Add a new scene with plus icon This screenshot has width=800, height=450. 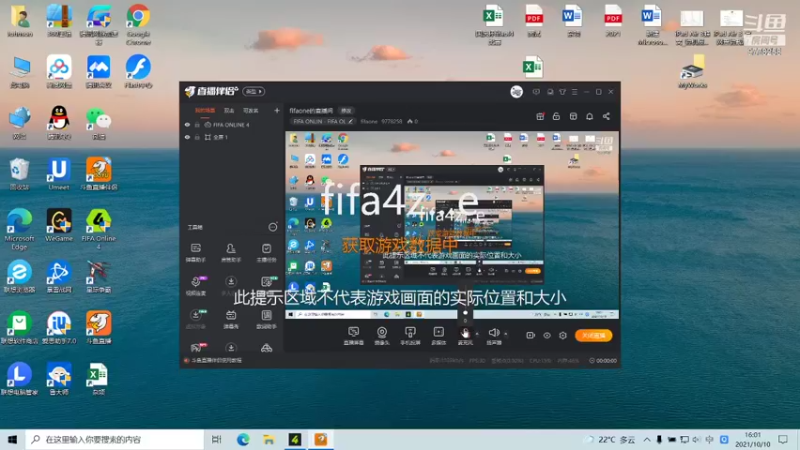click(277, 110)
